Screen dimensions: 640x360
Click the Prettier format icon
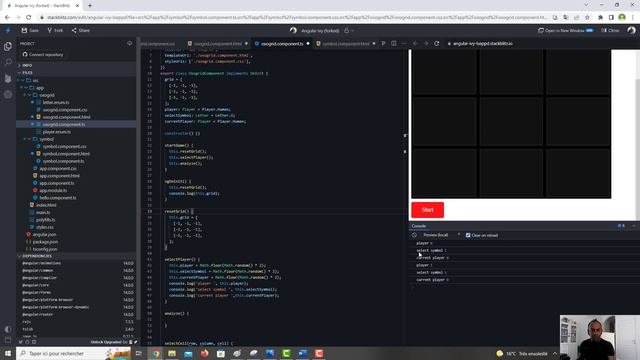[x=383, y=43]
